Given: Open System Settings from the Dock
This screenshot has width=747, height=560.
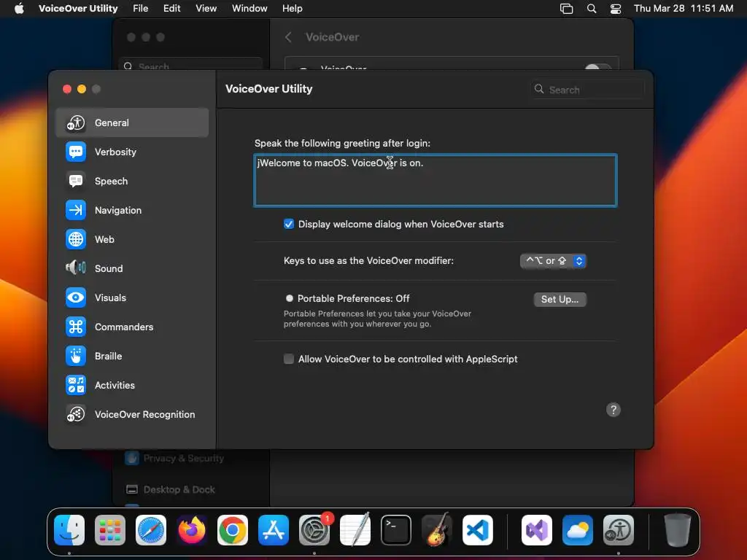Looking at the screenshot, I should (314, 530).
